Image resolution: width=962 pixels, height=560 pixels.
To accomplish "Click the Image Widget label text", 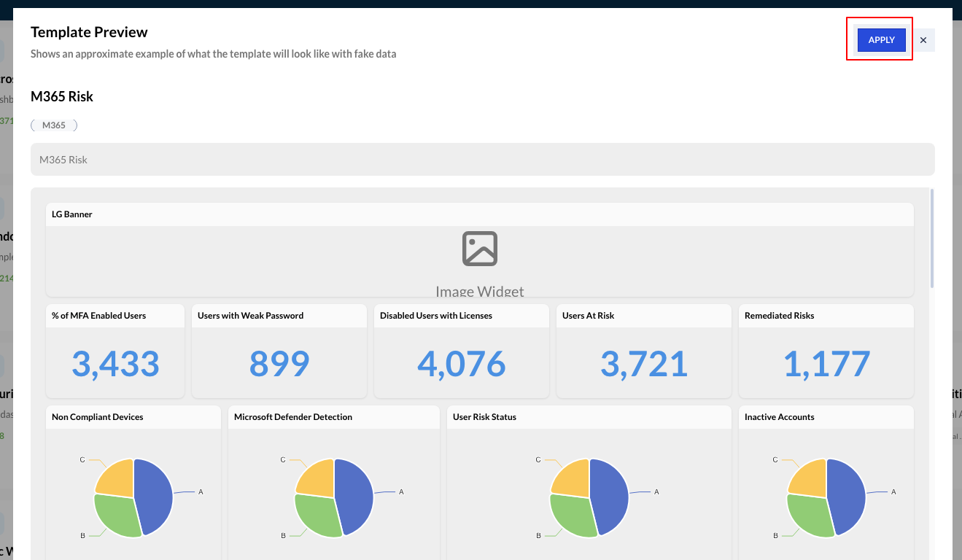I will pos(480,292).
